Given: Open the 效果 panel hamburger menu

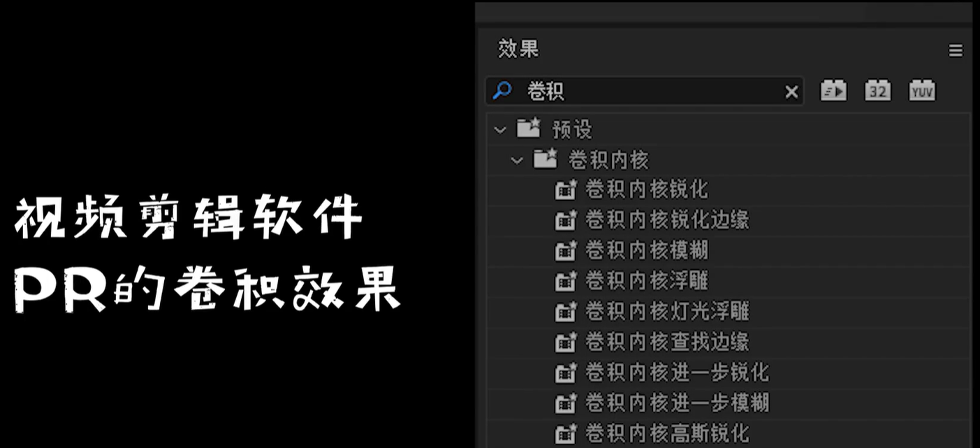Looking at the screenshot, I should coord(955,50).
